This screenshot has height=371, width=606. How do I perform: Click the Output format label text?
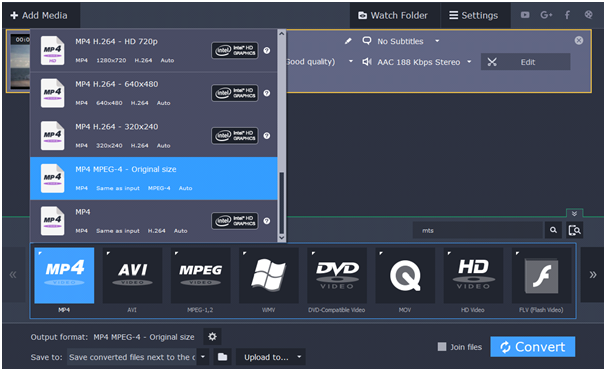[x=59, y=337]
